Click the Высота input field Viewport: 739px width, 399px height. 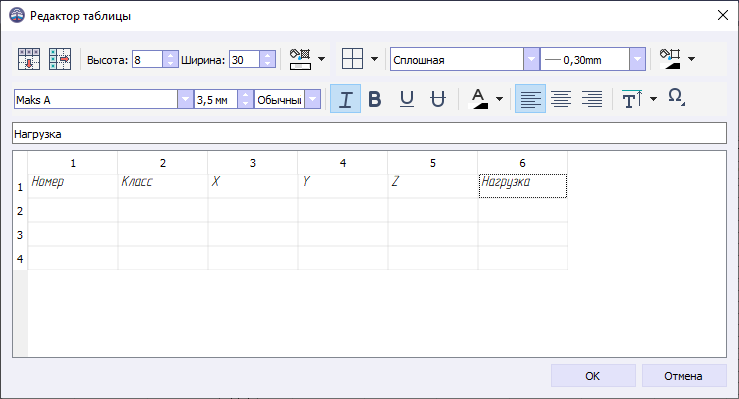148,59
